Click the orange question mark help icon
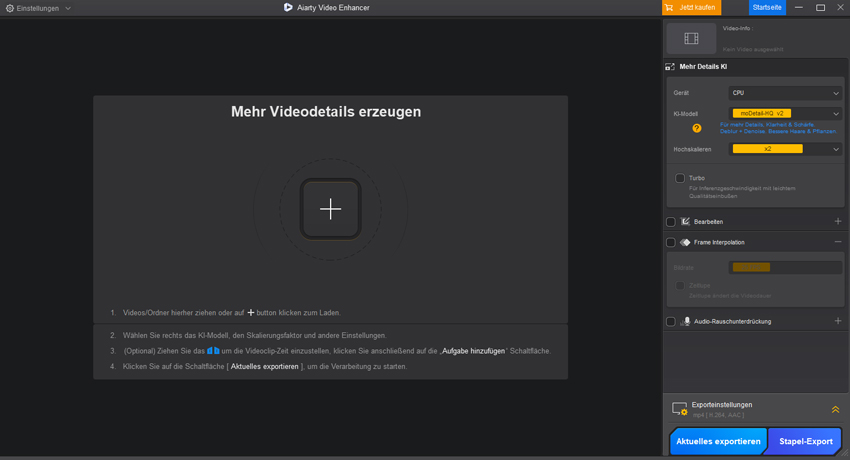 tap(697, 128)
